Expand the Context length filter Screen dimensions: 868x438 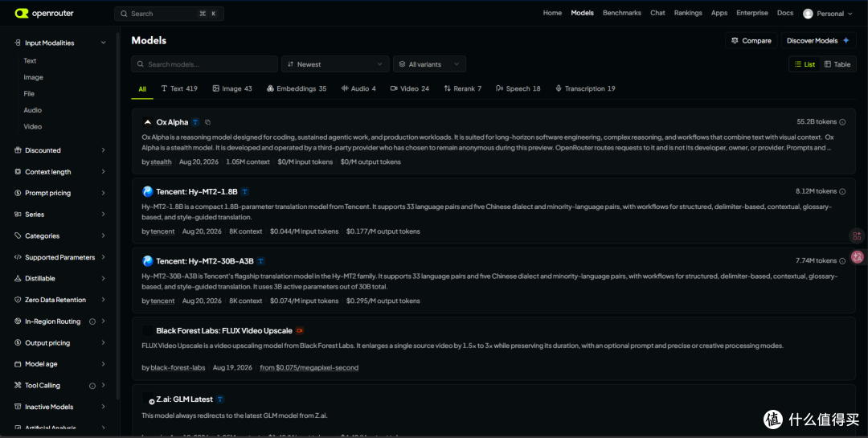click(60, 172)
